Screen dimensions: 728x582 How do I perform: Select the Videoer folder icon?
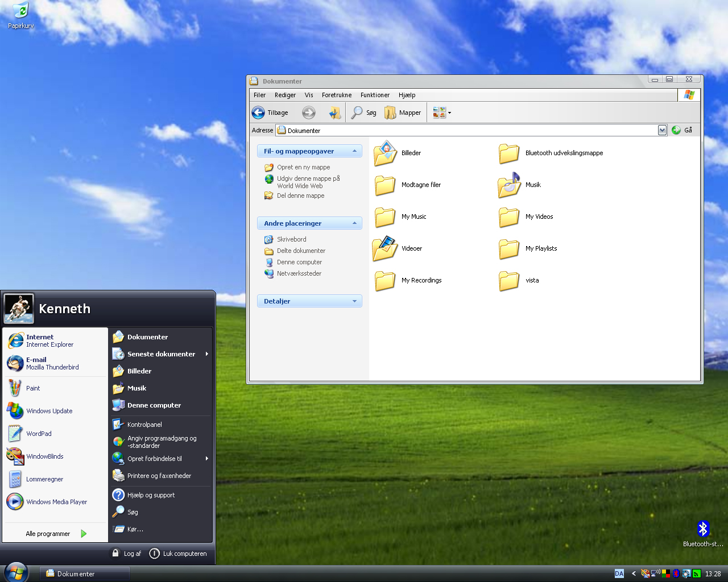click(385, 248)
